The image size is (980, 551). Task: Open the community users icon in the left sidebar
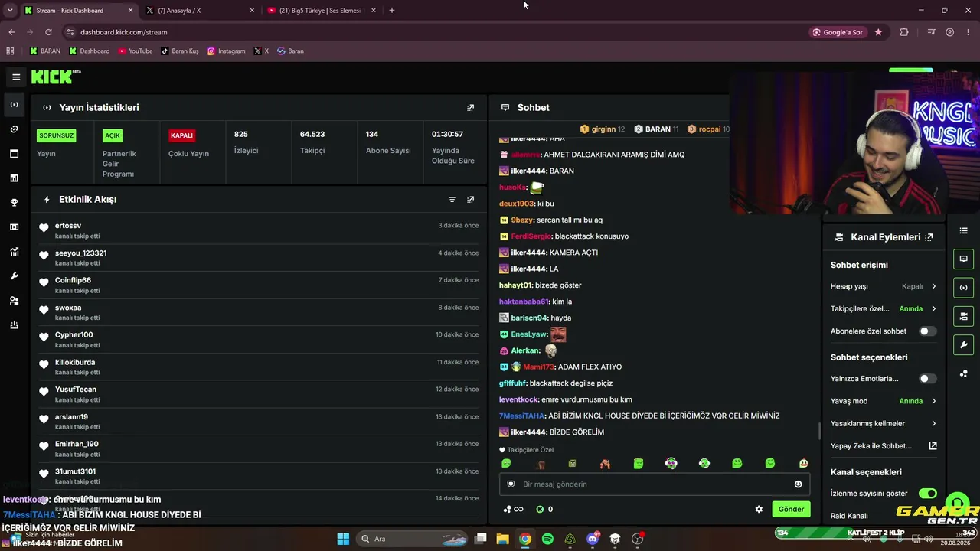tap(14, 301)
